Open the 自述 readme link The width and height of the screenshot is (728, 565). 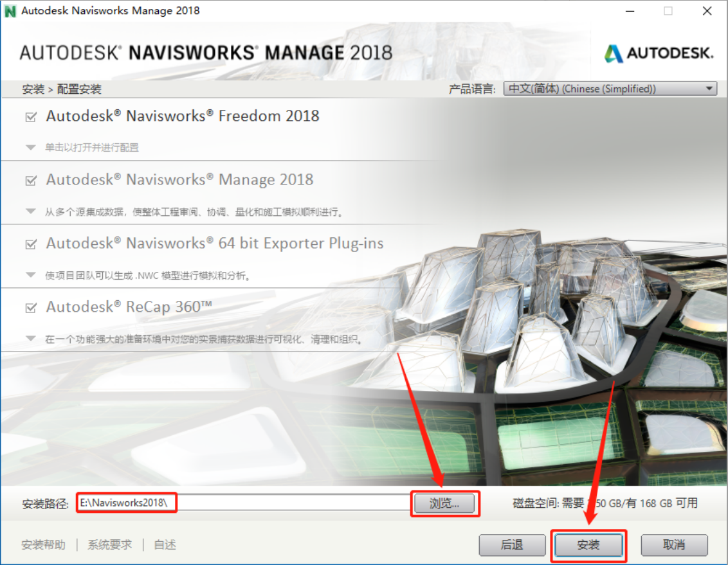pos(165,545)
